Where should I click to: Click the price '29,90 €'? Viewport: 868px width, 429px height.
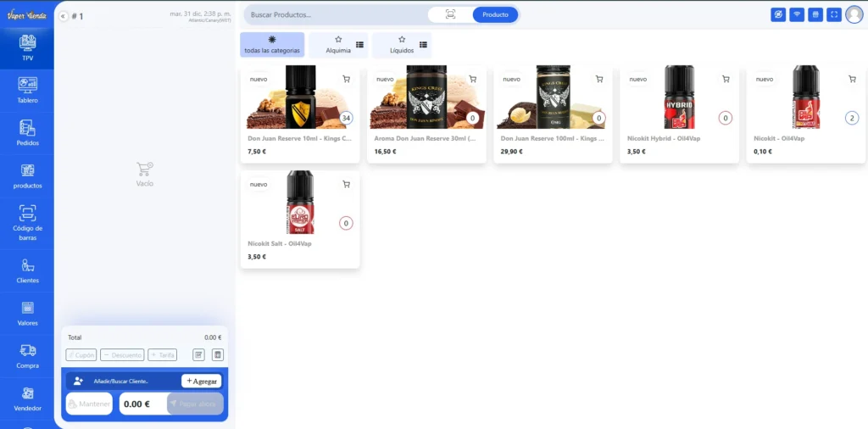click(511, 152)
